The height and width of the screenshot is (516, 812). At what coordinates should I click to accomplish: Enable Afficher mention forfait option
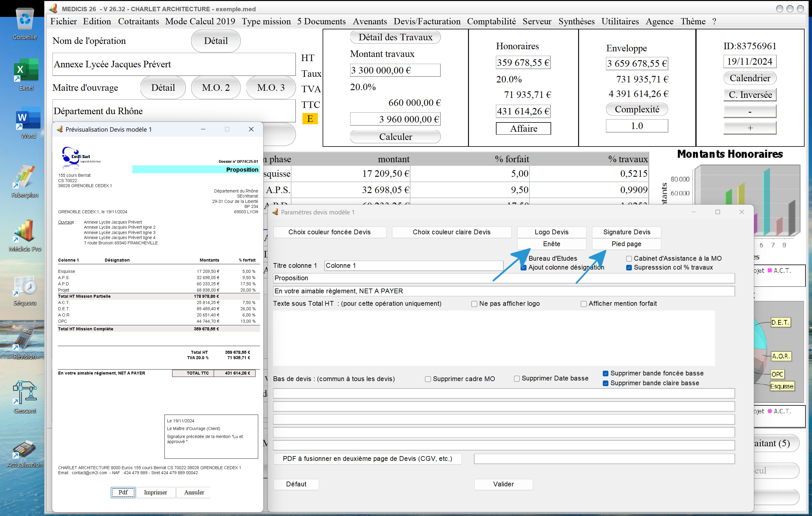(x=583, y=304)
